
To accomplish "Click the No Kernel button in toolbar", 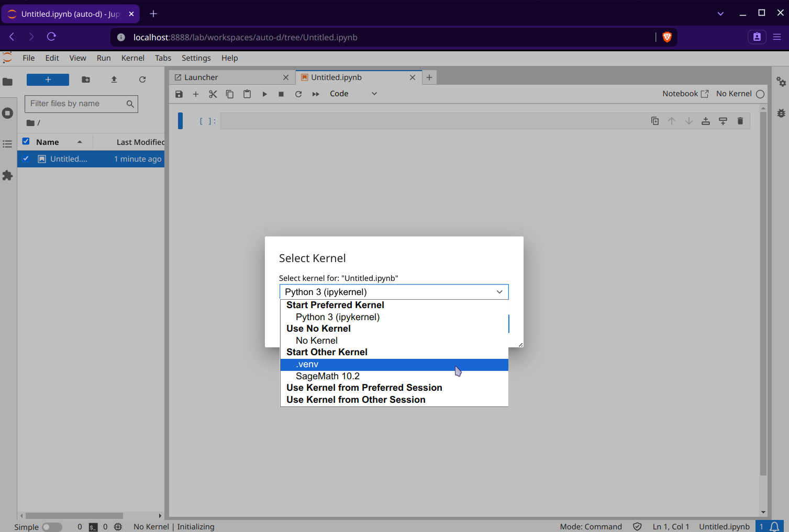I will [734, 94].
